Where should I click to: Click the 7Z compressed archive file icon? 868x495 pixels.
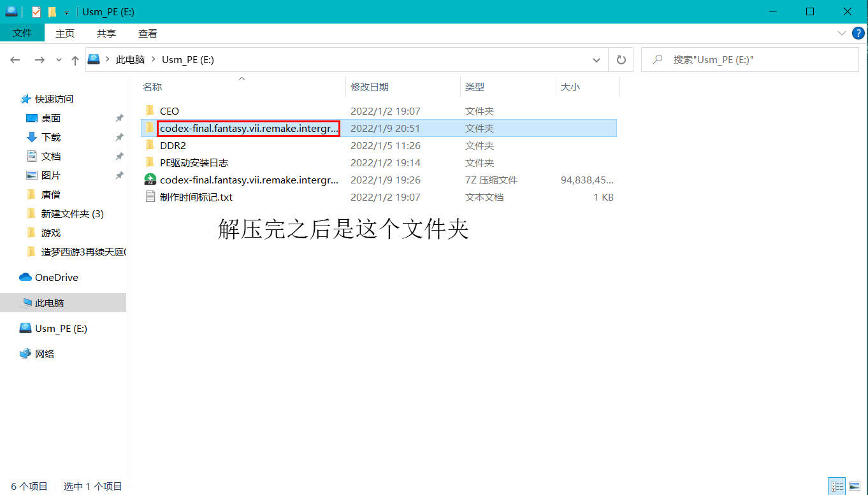point(150,180)
